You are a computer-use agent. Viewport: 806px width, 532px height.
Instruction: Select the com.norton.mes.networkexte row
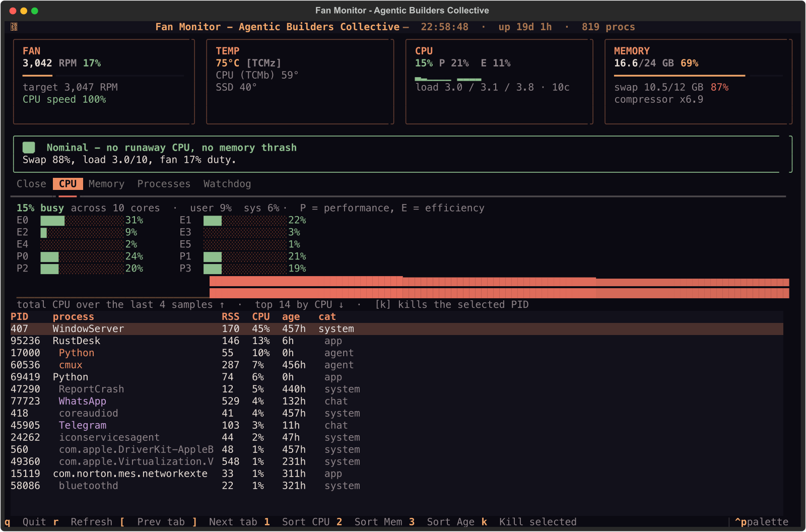coord(397,474)
